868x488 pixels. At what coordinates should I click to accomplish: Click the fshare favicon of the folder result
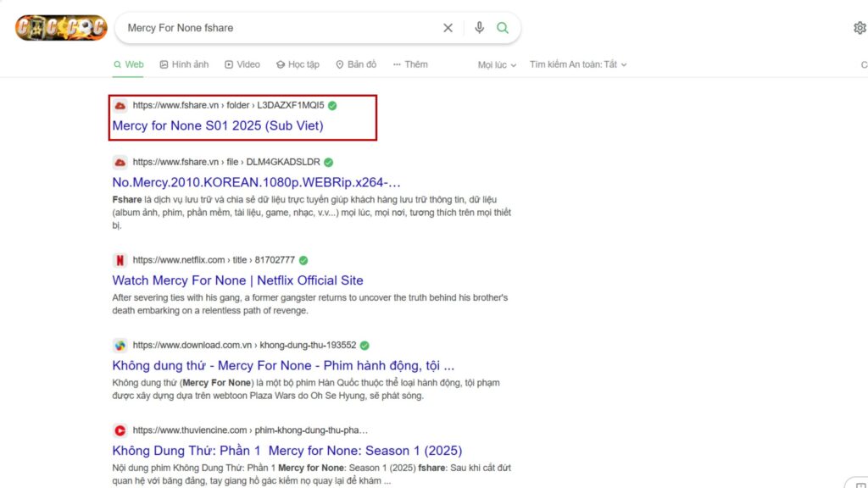[120, 105]
